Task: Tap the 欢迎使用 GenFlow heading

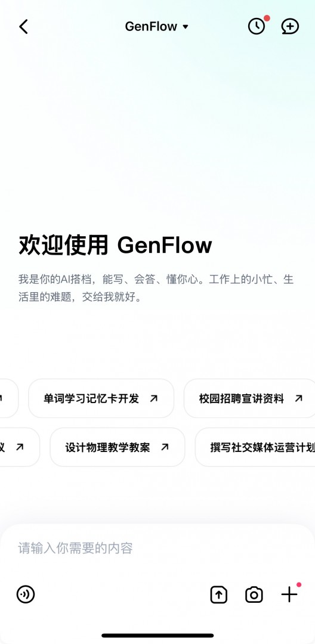Action: tap(115, 246)
